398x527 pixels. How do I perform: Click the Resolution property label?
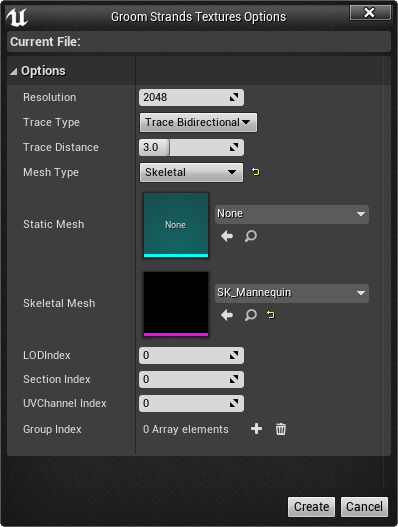(49, 97)
